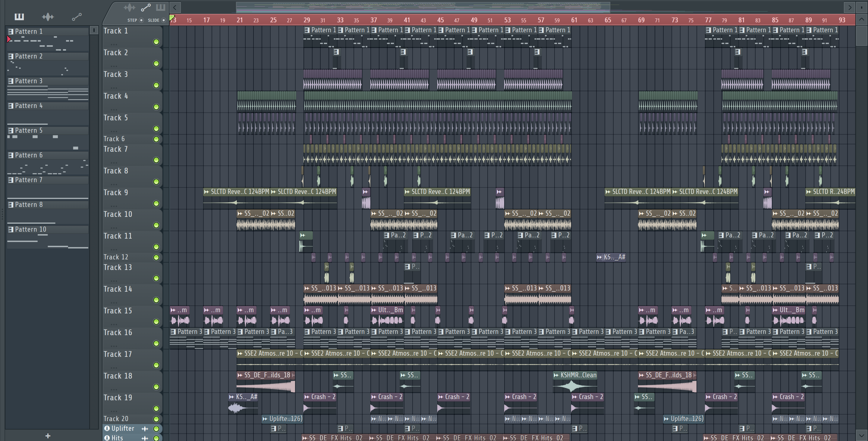Screen dimensions: 868x441
Task: Click the Track 20 header
Action: pyautogui.click(x=132, y=419)
